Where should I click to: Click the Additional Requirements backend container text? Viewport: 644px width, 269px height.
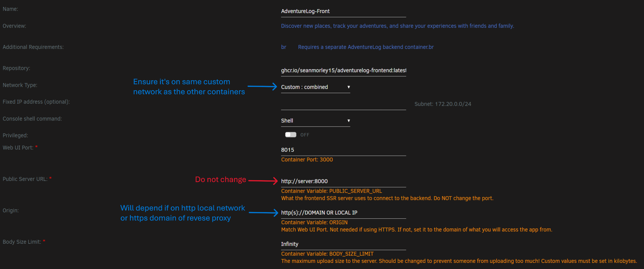tap(365, 47)
